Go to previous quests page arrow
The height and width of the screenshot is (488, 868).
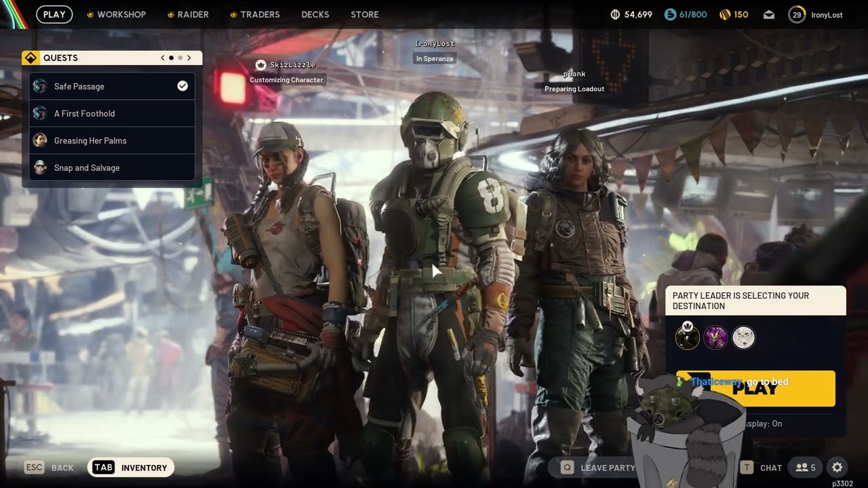pyautogui.click(x=163, y=58)
